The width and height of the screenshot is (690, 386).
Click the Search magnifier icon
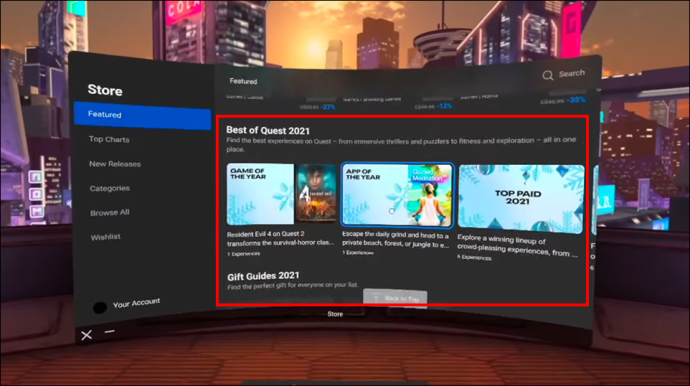[548, 75]
